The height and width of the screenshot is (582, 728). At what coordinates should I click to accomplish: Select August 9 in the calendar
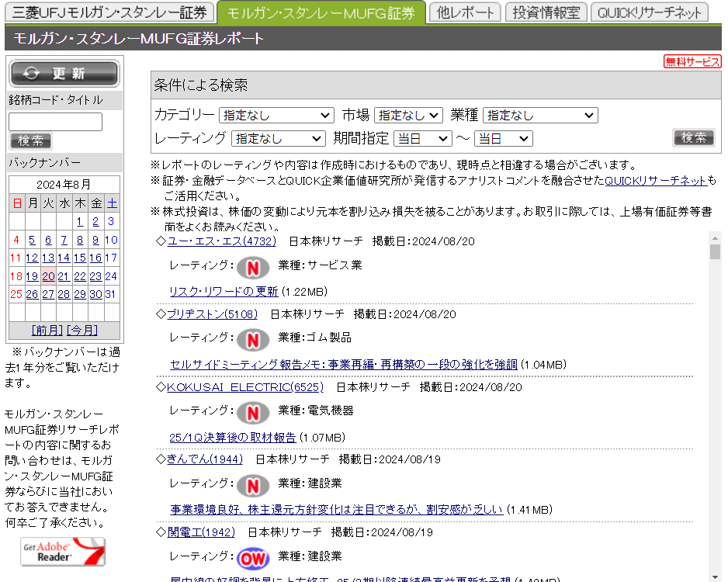tap(95, 240)
